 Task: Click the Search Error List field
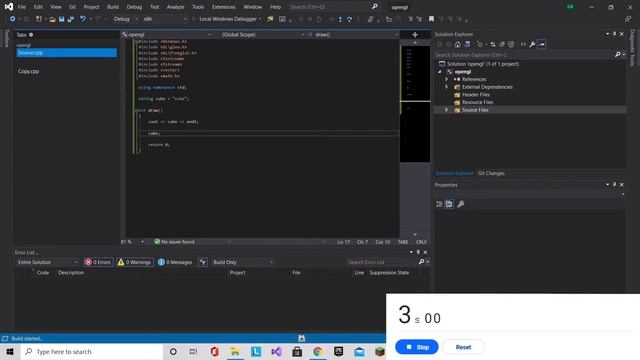pyautogui.click(x=382, y=262)
